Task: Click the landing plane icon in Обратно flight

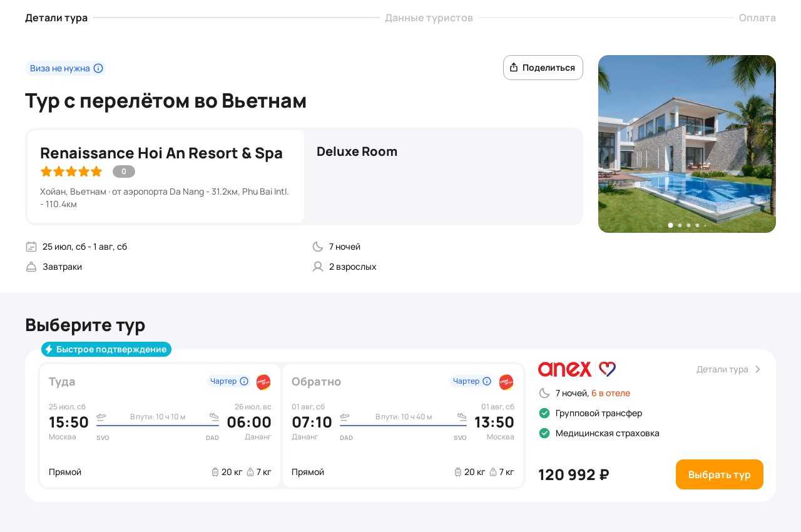Action: [462, 417]
